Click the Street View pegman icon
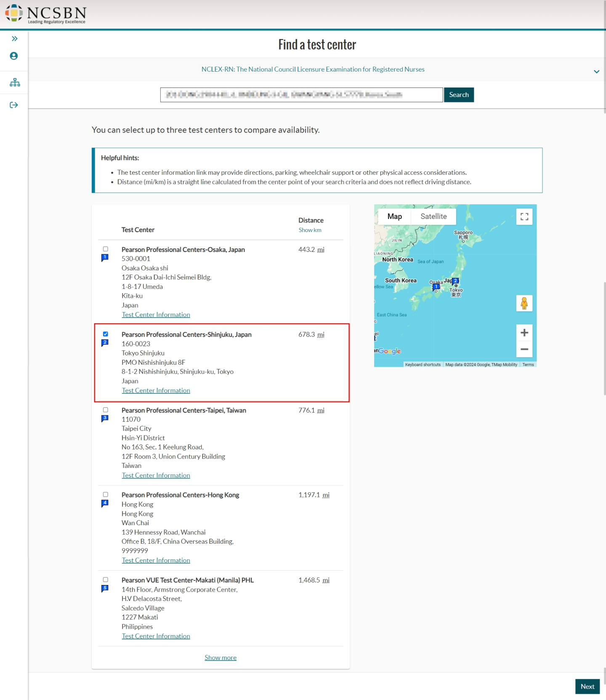The height and width of the screenshot is (700, 606). (524, 303)
